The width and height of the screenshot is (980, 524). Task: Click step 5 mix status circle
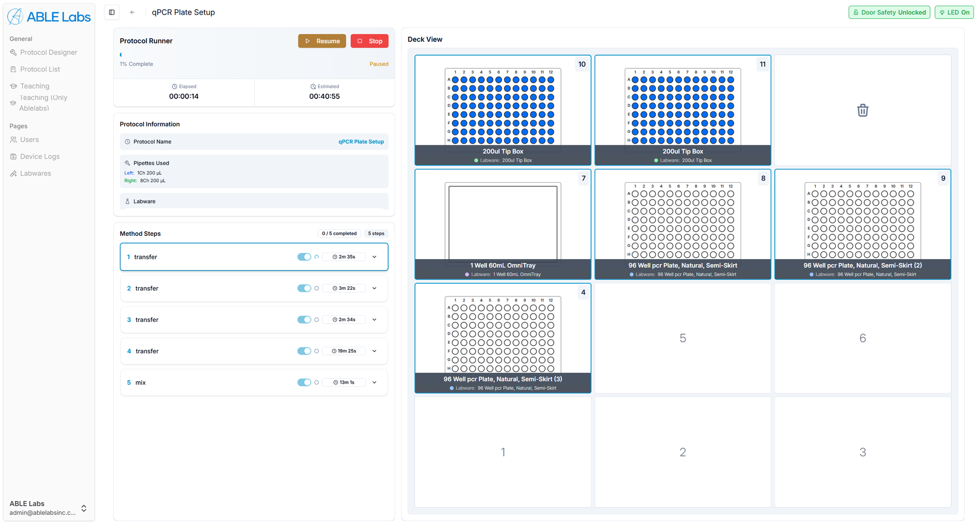(316, 382)
